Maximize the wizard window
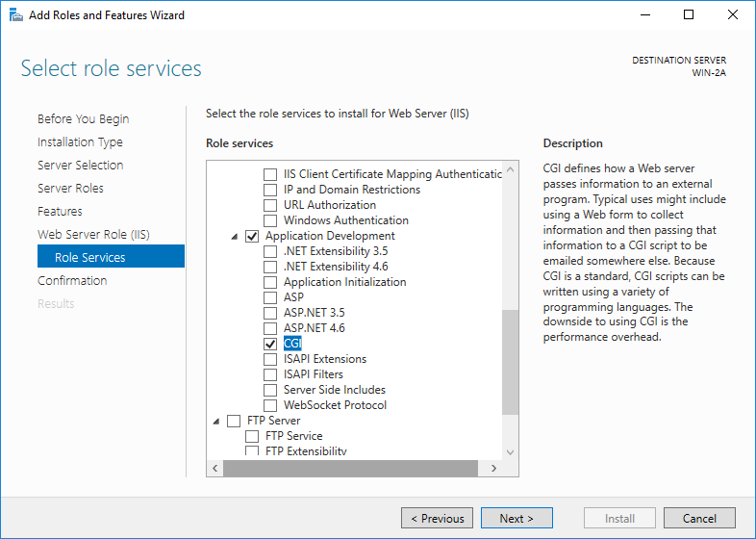756x539 pixels. [x=689, y=15]
